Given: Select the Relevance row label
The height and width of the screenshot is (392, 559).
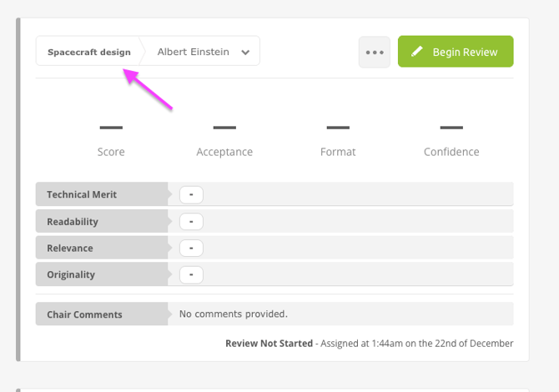Looking at the screenshot, I should 70,248.
